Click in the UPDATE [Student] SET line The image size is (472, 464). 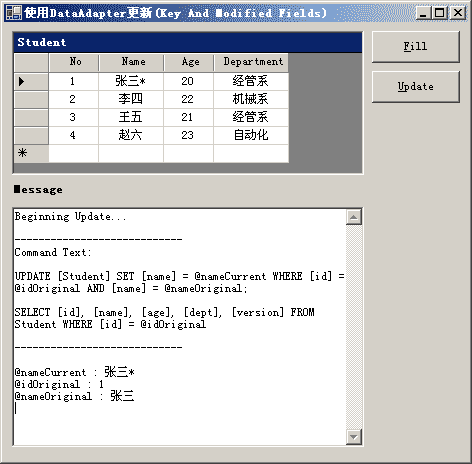[x=179, y=276]
